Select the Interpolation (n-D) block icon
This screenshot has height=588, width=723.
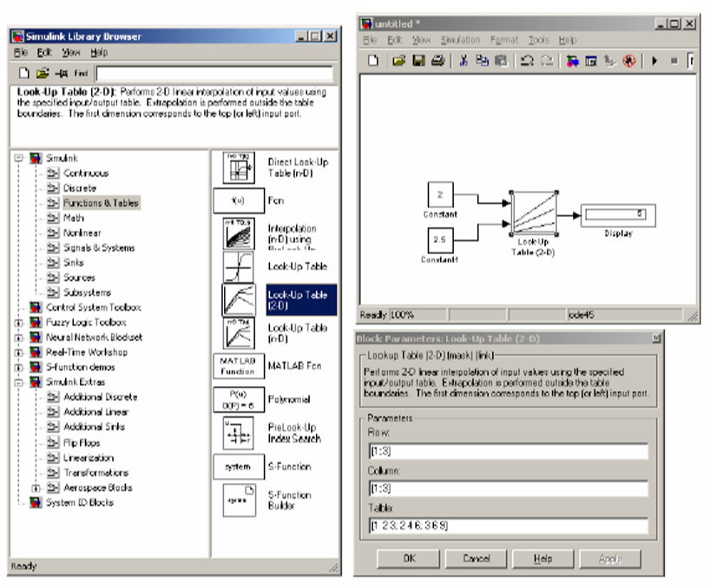[x=239, y=233]
